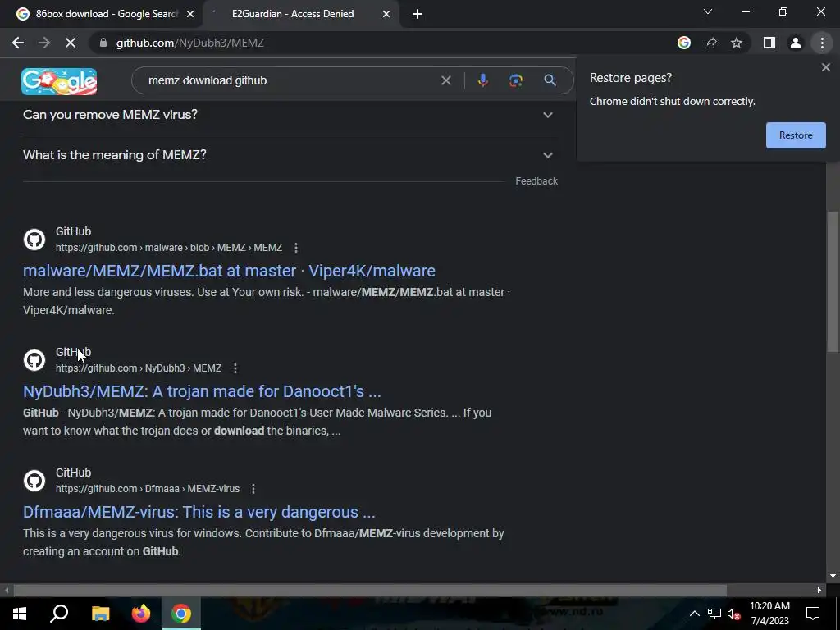Open a new browser tab

(x=418, y=14)
